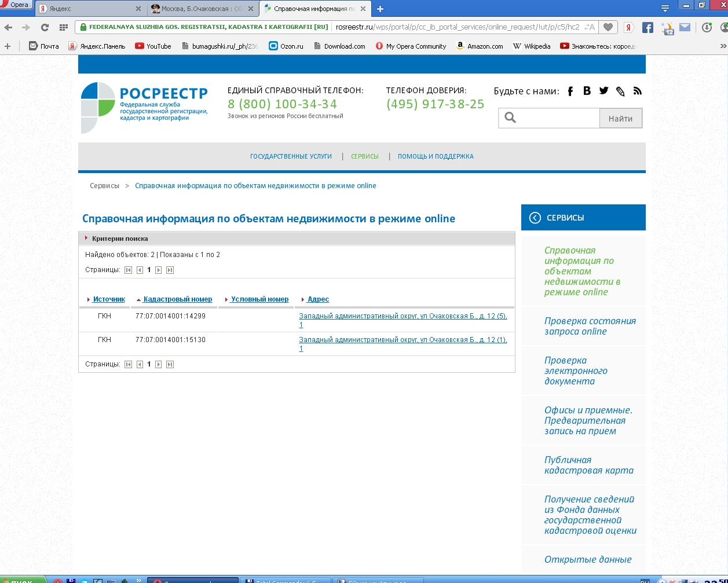This screenshot has height=583, width=728.
Task: Sort results by Источник column header
Action: pyautogui.click(x=109, y=299)
